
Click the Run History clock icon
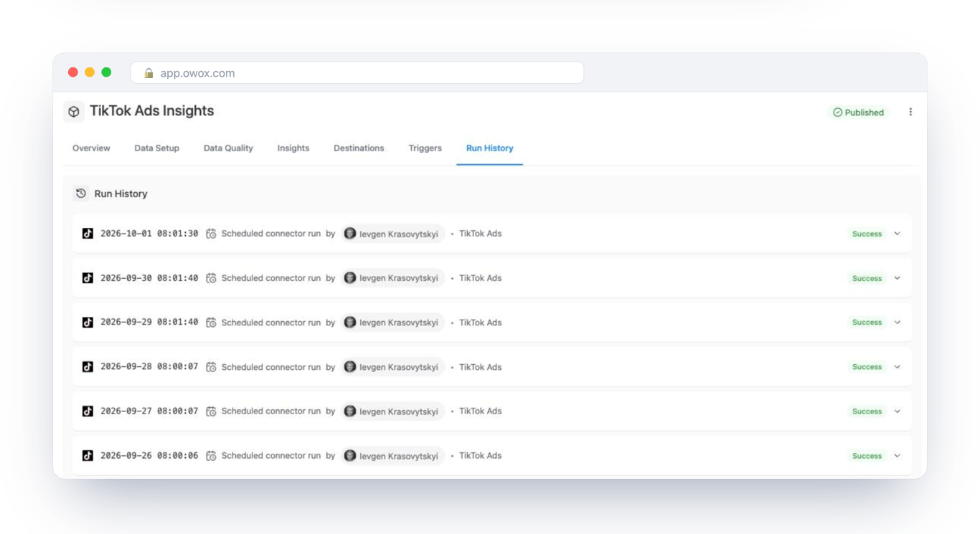[x=81, y=194]
